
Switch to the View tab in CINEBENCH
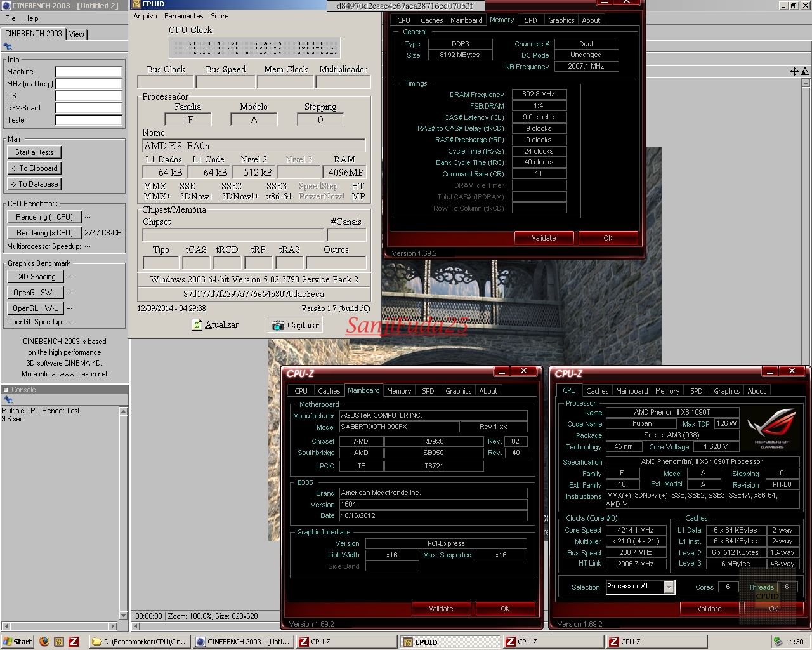tap(77, 34)
